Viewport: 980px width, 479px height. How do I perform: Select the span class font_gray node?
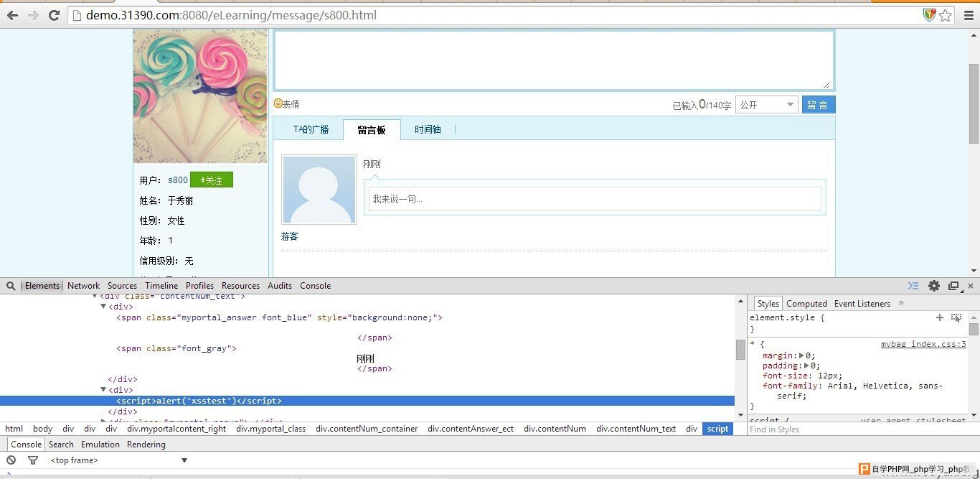pos(176,348)
